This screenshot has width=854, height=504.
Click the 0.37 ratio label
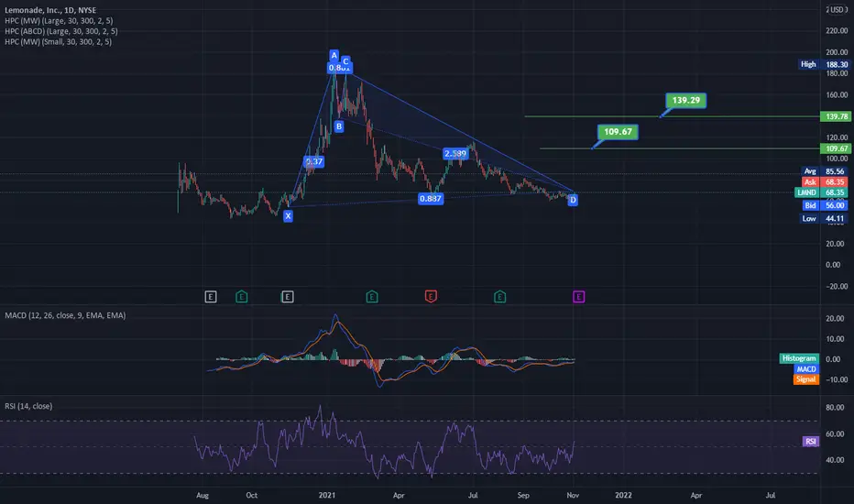coord(313,161)
